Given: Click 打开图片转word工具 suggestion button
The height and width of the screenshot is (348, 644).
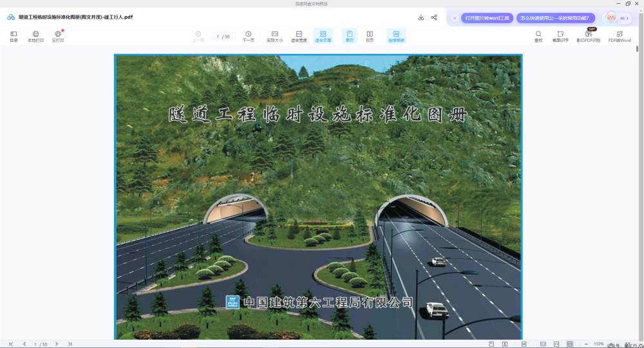Looking at the screenshot, I should tap(487, 18).
